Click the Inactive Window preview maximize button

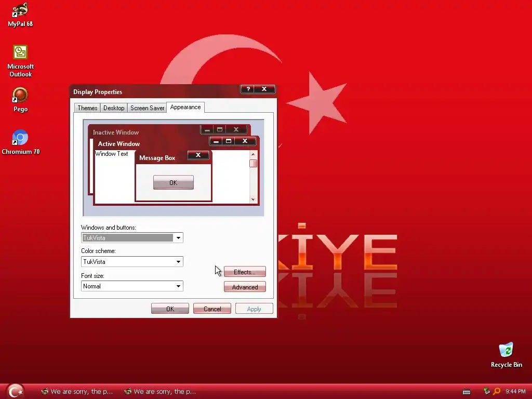220,129
